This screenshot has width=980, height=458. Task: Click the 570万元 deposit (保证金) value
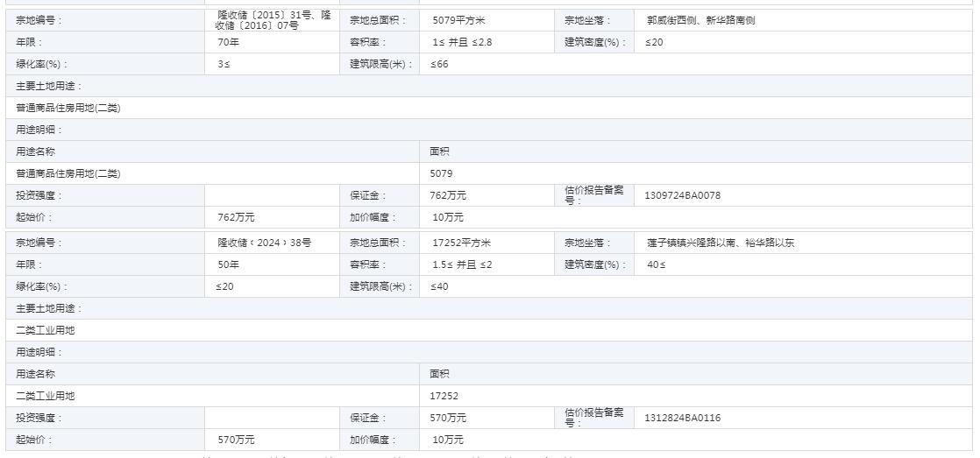click(x=448, y=418)
